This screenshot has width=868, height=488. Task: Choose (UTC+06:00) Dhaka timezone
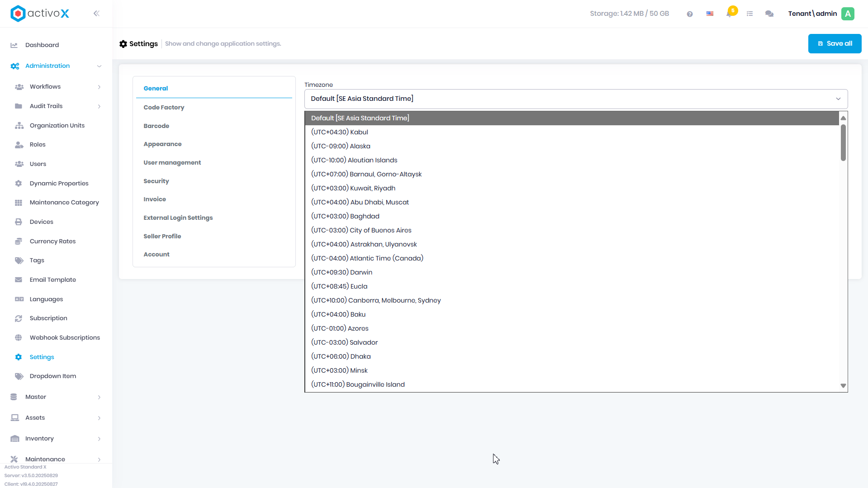[572, 356]
